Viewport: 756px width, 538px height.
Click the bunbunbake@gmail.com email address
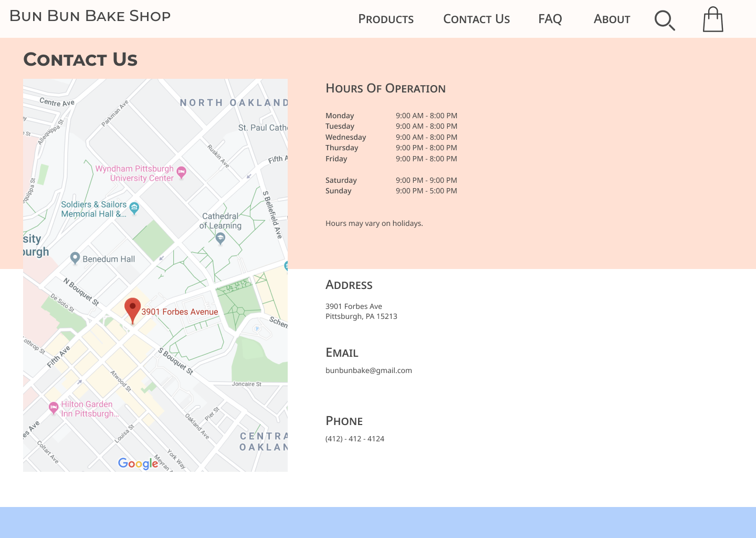click(x=369, y=370)
